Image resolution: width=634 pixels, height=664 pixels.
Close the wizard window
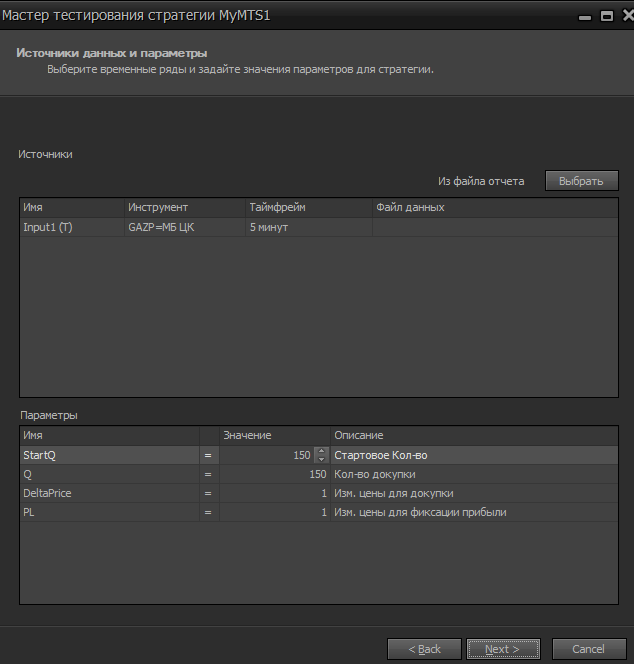click(x=628, y=16)
